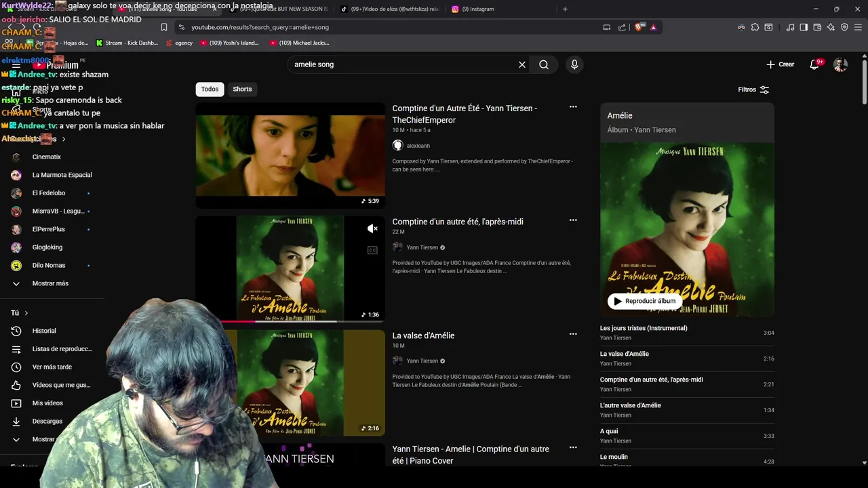
Task: Open Comptine d'un Autre Été ChiefEmperor title
Action: click(x=465, y=114)
